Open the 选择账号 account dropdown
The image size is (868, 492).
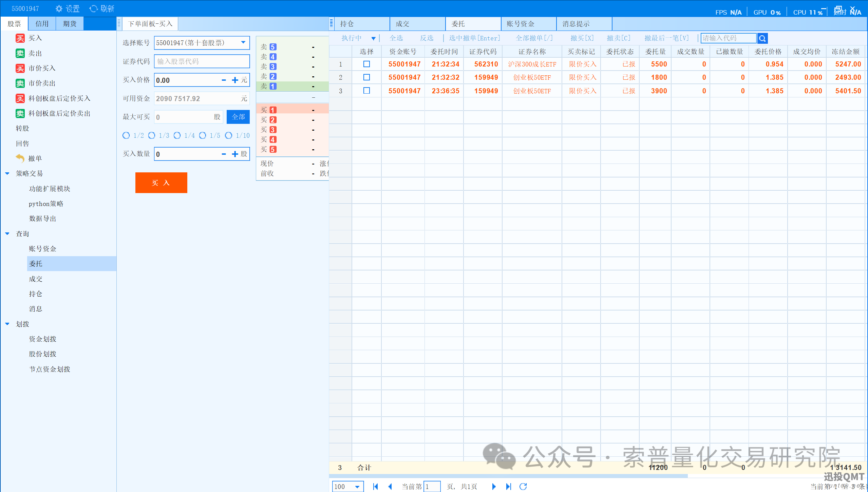coord(243,43)
